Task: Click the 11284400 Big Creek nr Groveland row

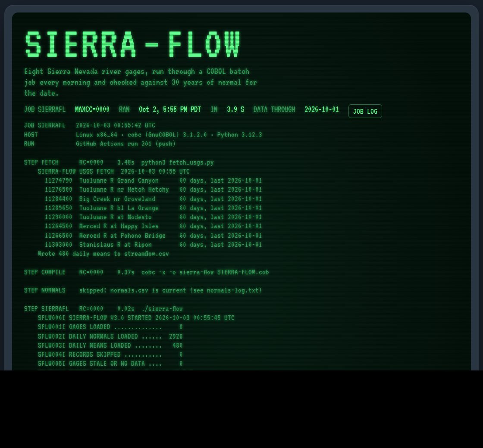Action: (153, 199)
